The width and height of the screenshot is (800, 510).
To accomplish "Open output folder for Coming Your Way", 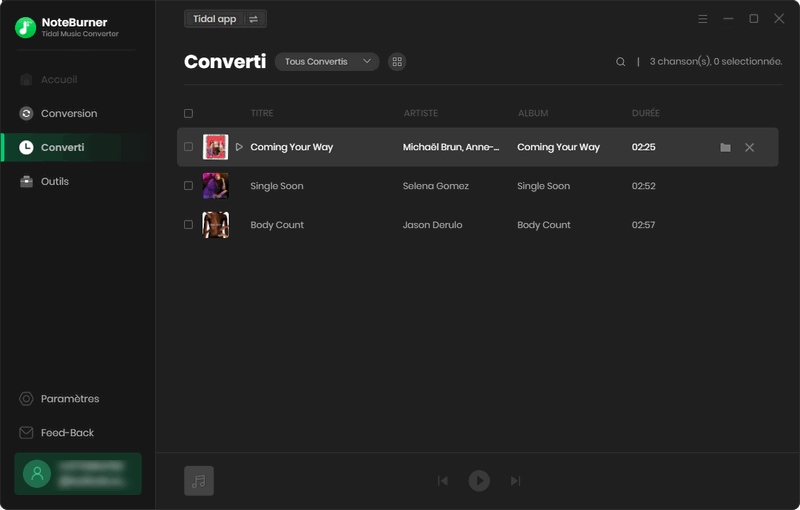I will tap(725, 147).
